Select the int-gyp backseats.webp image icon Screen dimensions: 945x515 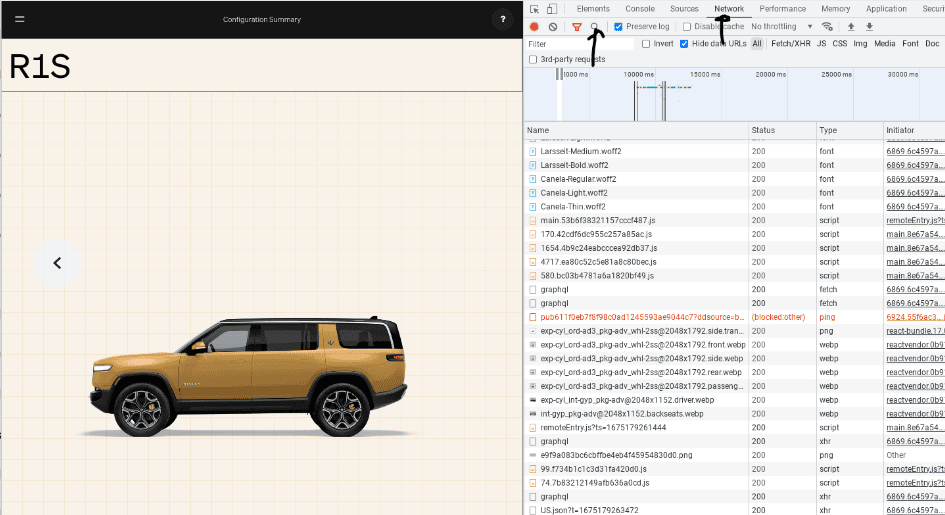533,414
